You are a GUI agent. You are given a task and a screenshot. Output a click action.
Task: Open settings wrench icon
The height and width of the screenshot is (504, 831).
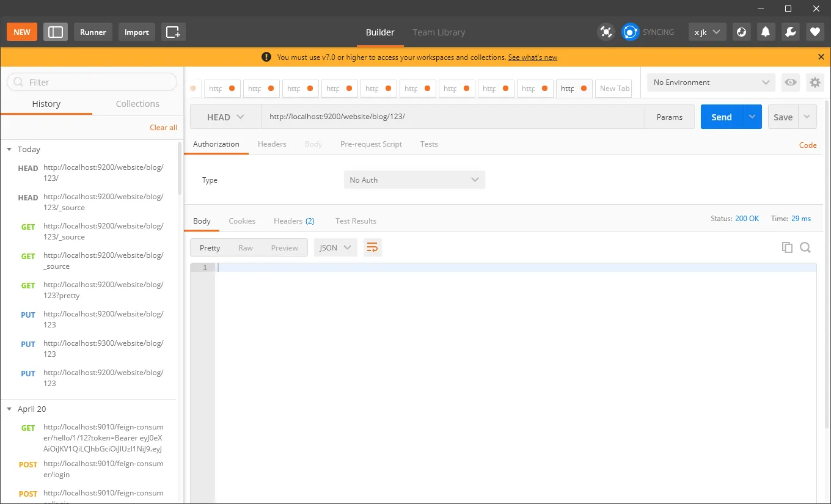click(790, 32)
